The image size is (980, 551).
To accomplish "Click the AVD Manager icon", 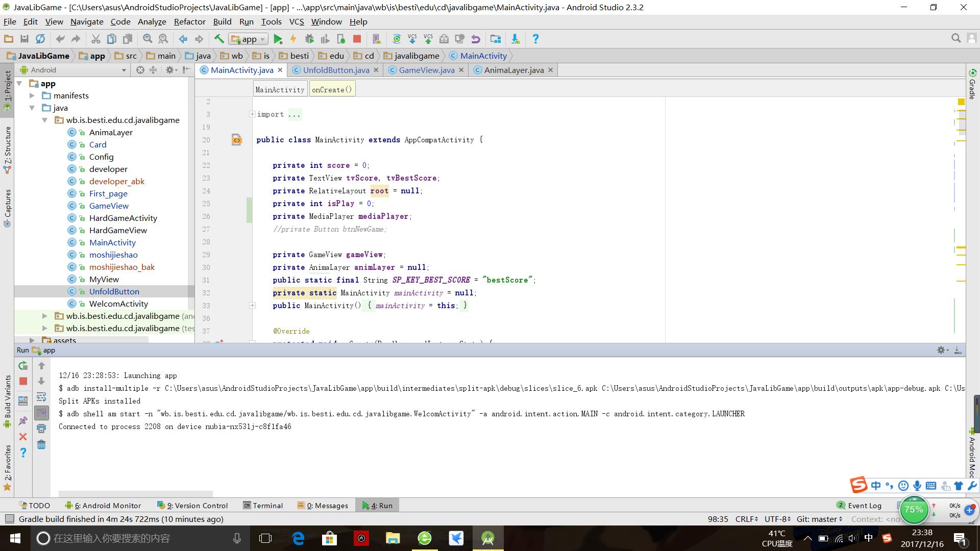I will [377, 39].
